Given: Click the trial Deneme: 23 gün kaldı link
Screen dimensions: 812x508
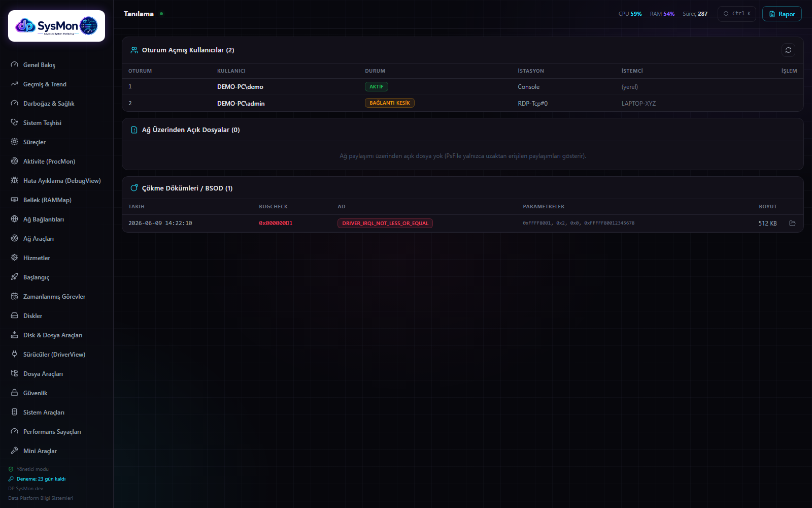Looking at the screenshot, I should (41, 479).
